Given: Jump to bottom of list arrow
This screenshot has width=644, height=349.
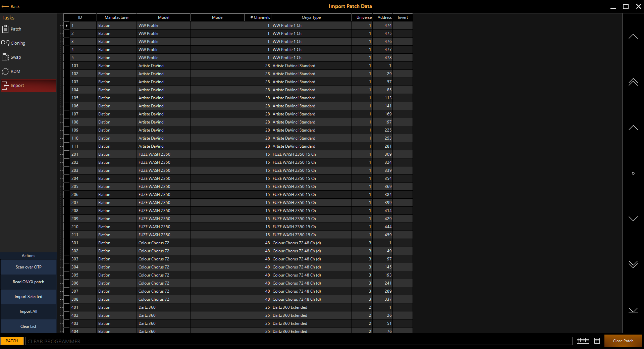Looking at the screenshot, I should (x=633, y=310).
